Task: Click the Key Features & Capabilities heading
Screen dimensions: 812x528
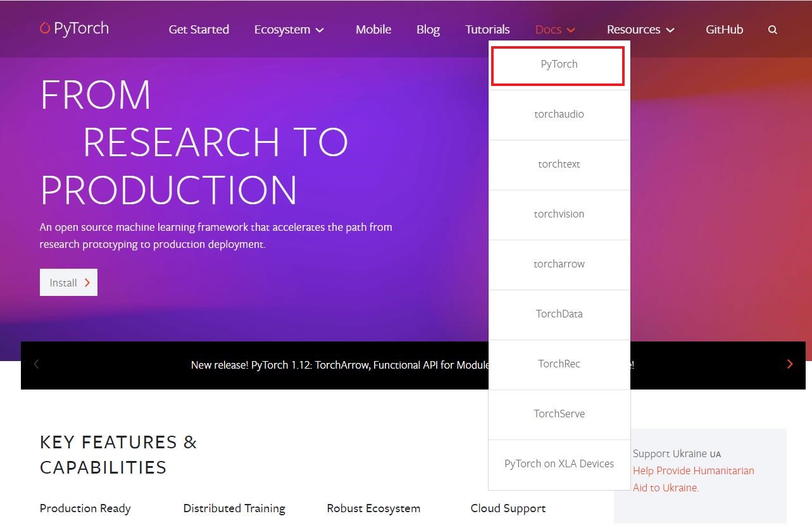Action: (118, 455)
